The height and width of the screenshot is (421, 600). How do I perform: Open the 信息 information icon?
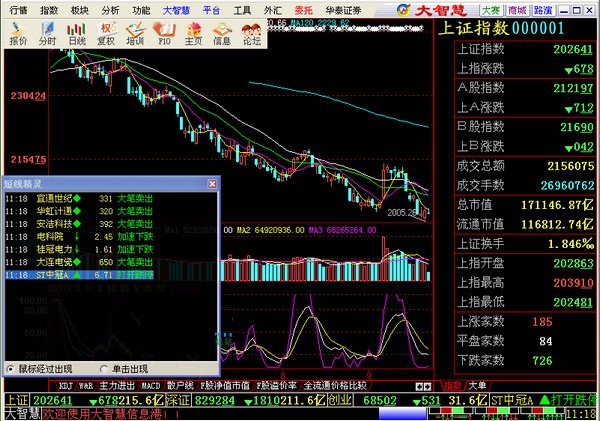[222, 34]
